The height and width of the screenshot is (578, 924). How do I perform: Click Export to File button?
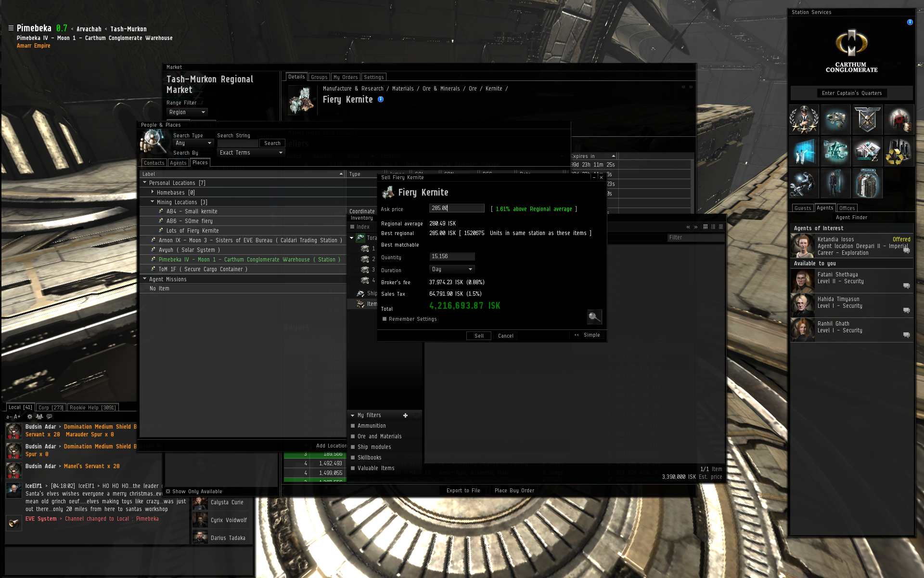point(463,490)
